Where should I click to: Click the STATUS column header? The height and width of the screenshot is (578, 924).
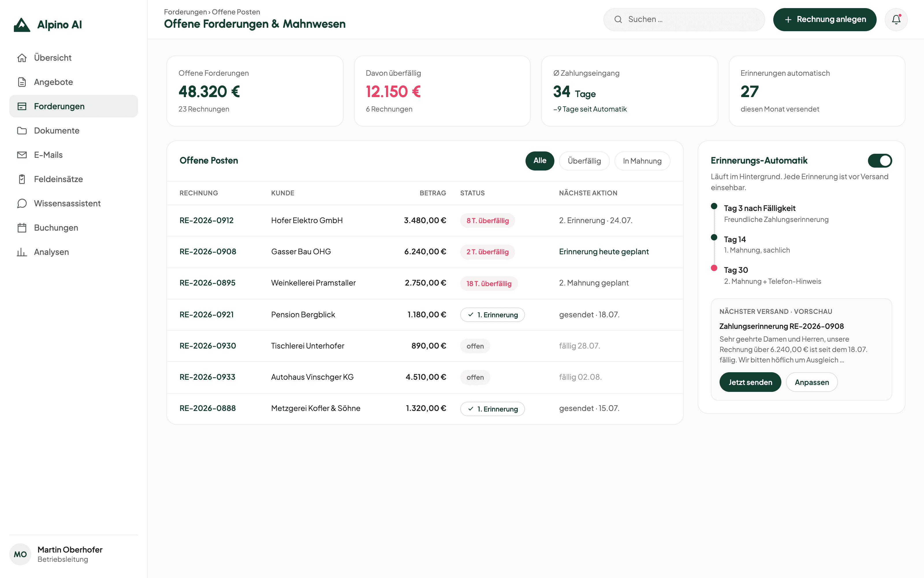click(472, 193)
